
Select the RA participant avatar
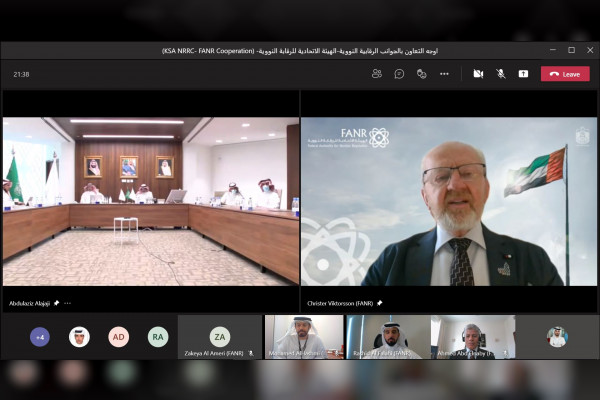pos(158,337)
